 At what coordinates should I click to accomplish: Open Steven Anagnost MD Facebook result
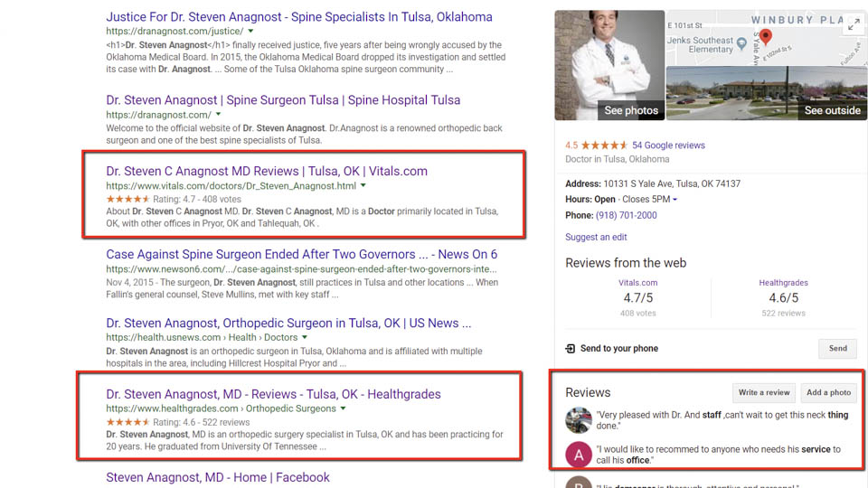[x=218, y=477]
